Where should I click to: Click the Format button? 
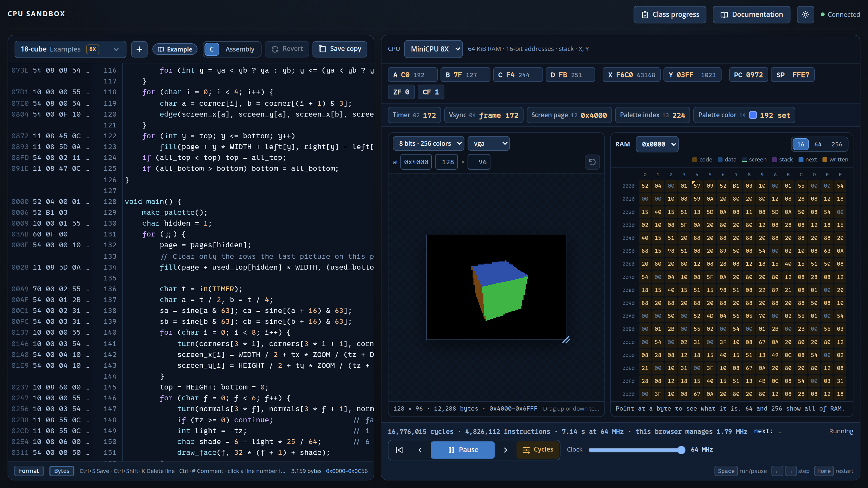click(29, 471)
